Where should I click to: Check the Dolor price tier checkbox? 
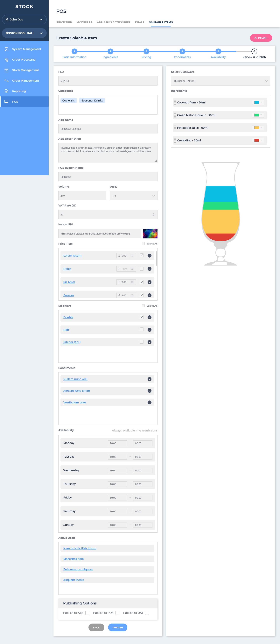tap(142, 268)
